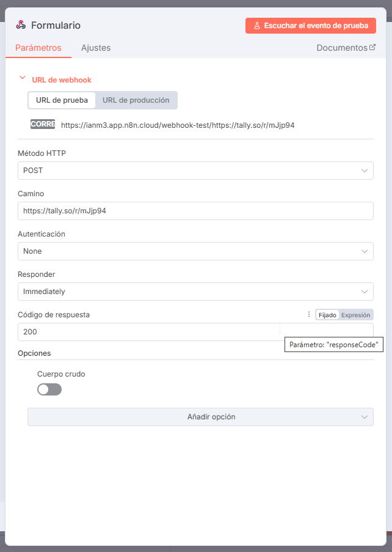Click the external link icon next to Documentos
392x552 pixels.
point(372,47)
